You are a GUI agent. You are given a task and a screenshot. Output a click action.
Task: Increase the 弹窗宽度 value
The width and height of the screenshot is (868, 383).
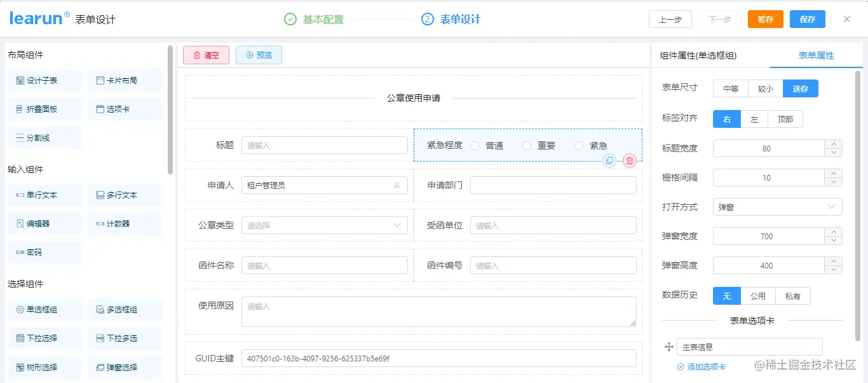coord(833,232)
